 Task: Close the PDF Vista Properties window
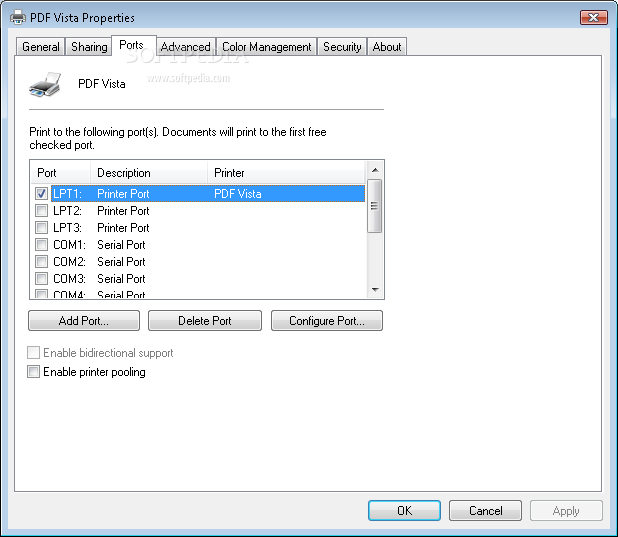[x=594, y=17]
